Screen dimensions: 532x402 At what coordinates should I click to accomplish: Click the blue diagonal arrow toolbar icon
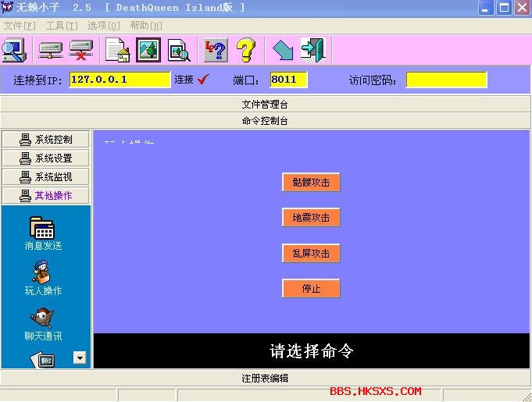point(283,50)
